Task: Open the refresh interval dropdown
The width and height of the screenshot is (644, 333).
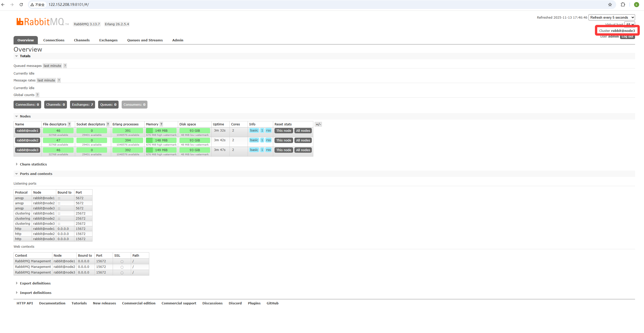Action: (x=612, y=17)
